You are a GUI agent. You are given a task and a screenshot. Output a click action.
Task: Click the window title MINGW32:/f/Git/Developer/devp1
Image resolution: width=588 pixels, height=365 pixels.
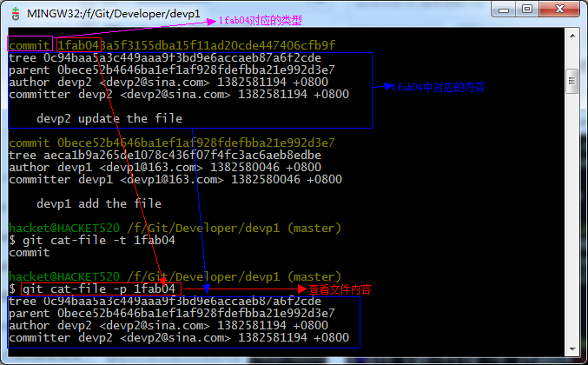click(114, 14)
